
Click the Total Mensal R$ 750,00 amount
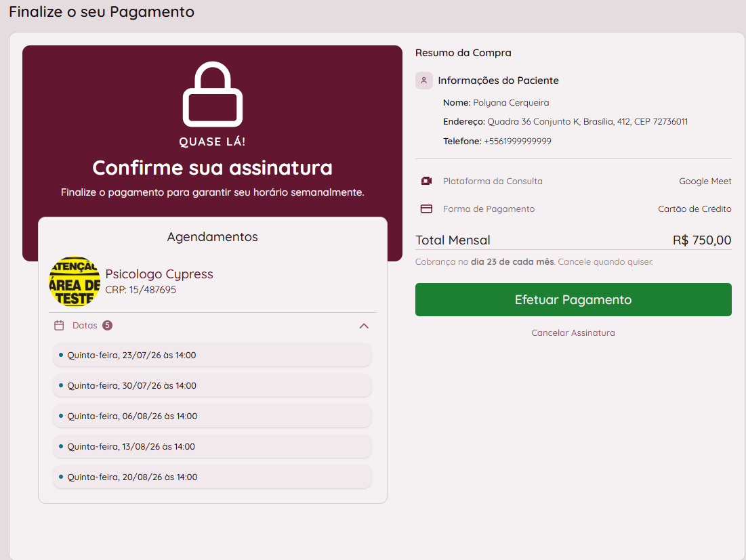tap(702, 240)
